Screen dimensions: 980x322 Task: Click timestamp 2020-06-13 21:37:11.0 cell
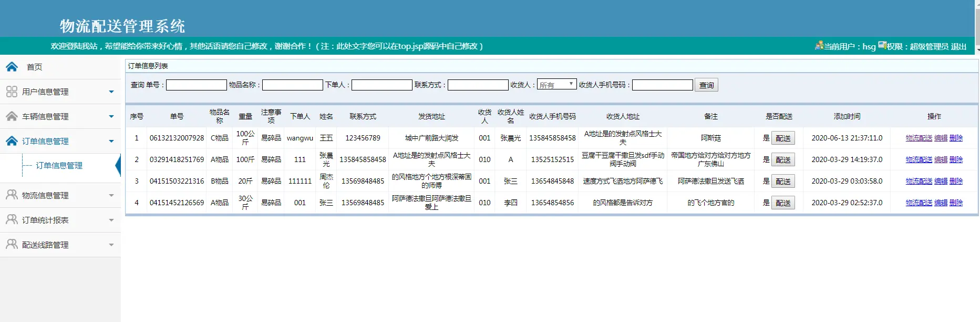(847, 138)
